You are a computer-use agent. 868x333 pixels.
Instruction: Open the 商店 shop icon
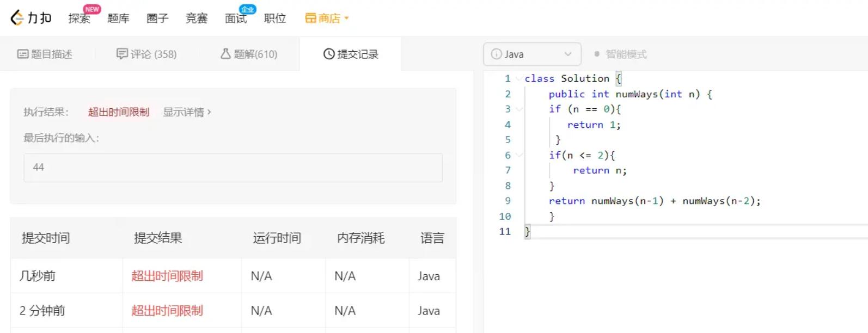click(x=310, y=18)
